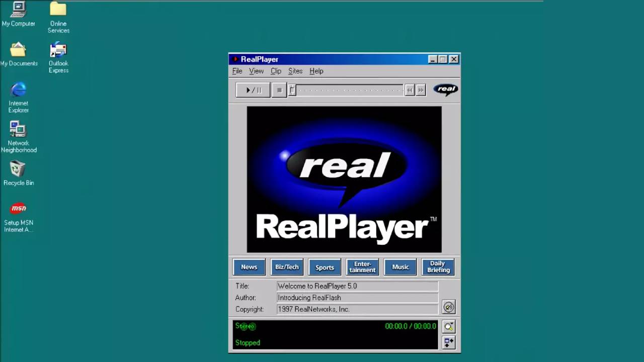Open the File menu
The image size is (644, 362).
237,71
